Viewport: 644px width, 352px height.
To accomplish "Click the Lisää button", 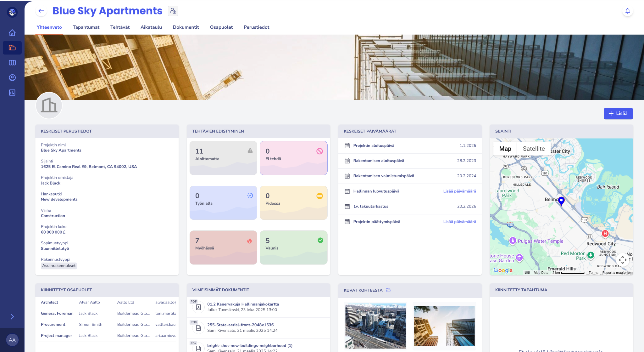I will tap(618, 113).
